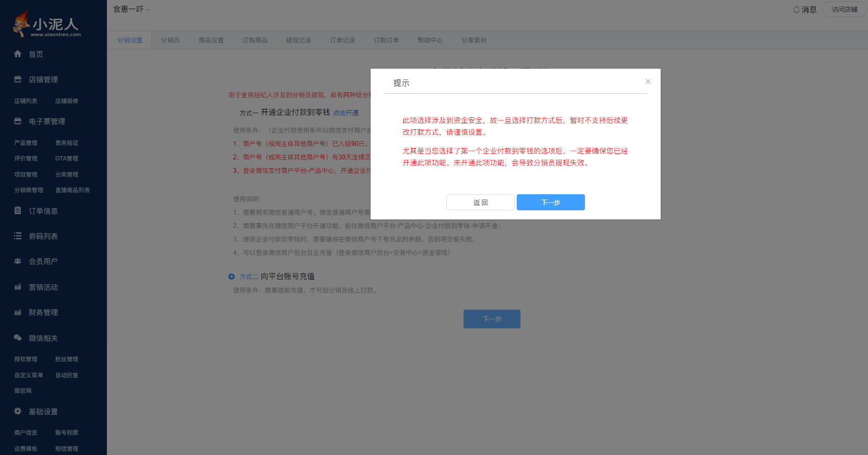868x455 pixels.
Task: Expand the 财务管理 sidebar section
Action: (x=43, y=312)
